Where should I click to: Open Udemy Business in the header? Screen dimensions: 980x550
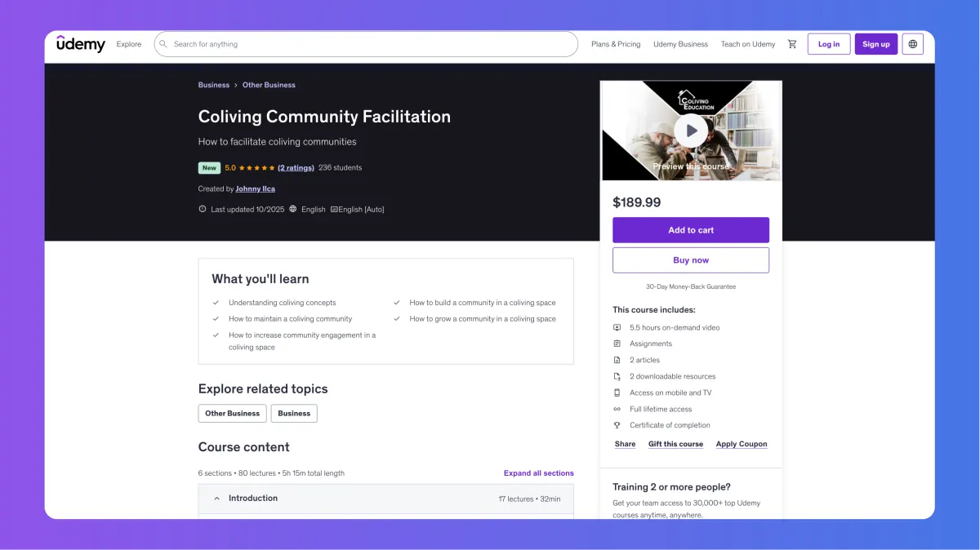coord(680,44)
